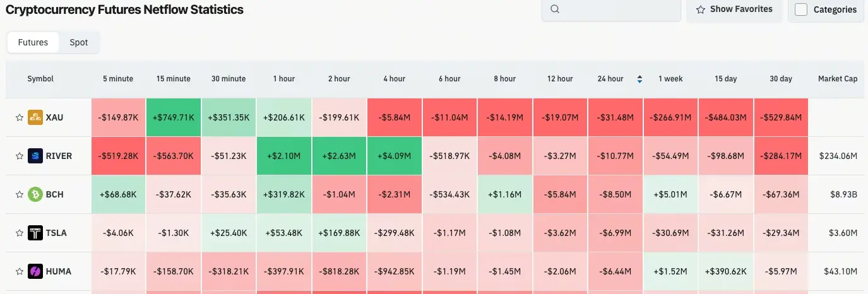This screenshot has height=294, width=868.
Task: Open the RIVER symbol link
Action: 59,156
